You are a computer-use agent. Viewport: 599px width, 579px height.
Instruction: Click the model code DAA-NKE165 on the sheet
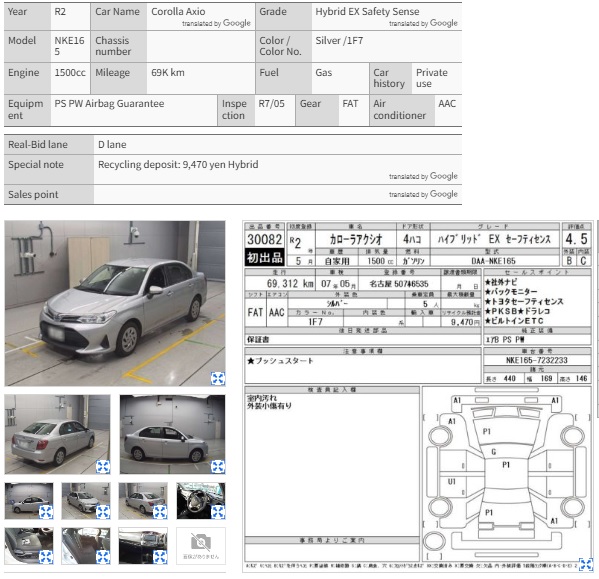(x=493, y=261)
